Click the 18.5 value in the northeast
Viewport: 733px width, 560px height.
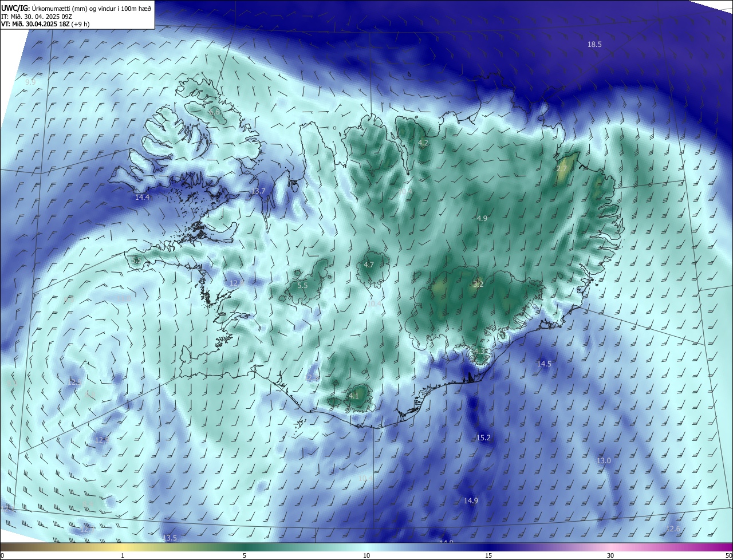point(594,45)
